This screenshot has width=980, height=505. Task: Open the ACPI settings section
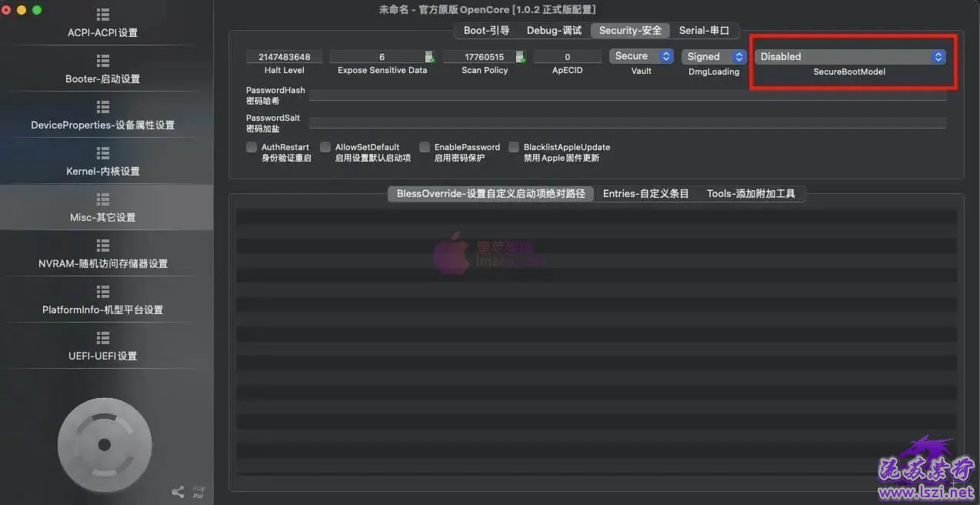point(102,25)
